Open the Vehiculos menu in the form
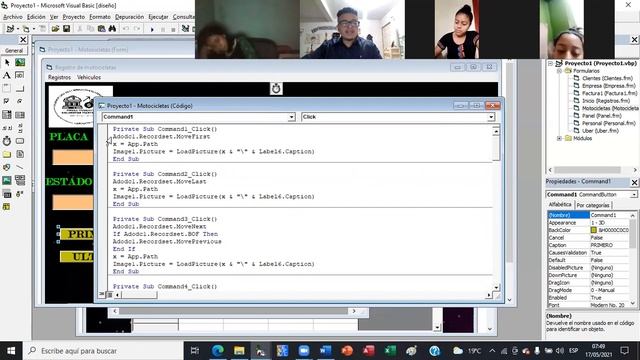Viewport: 640px width, 360px height. [x=89, y=77]
